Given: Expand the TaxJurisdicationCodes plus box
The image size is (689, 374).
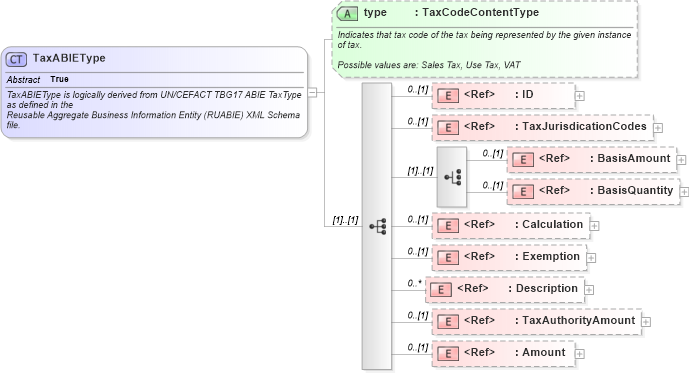Looking at the screenshot, I should 658,128.
